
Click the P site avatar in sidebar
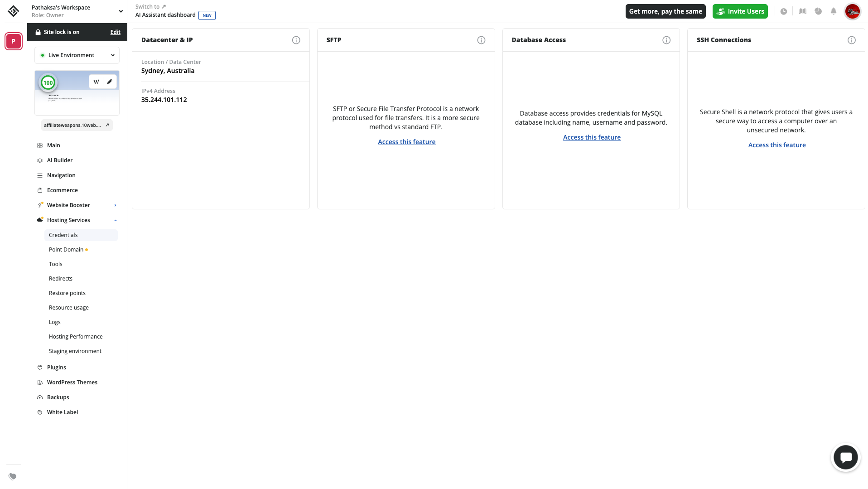(13, 41)
